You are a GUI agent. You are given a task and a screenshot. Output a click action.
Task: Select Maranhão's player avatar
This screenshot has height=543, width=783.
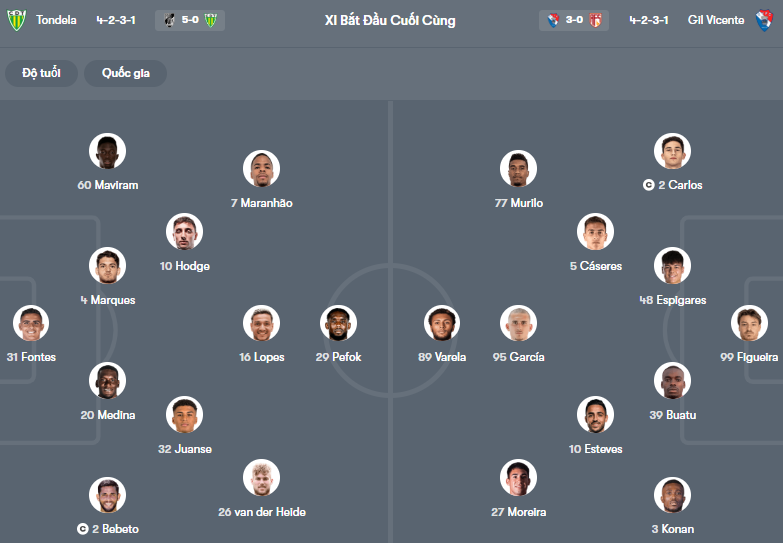coord(261,169)
